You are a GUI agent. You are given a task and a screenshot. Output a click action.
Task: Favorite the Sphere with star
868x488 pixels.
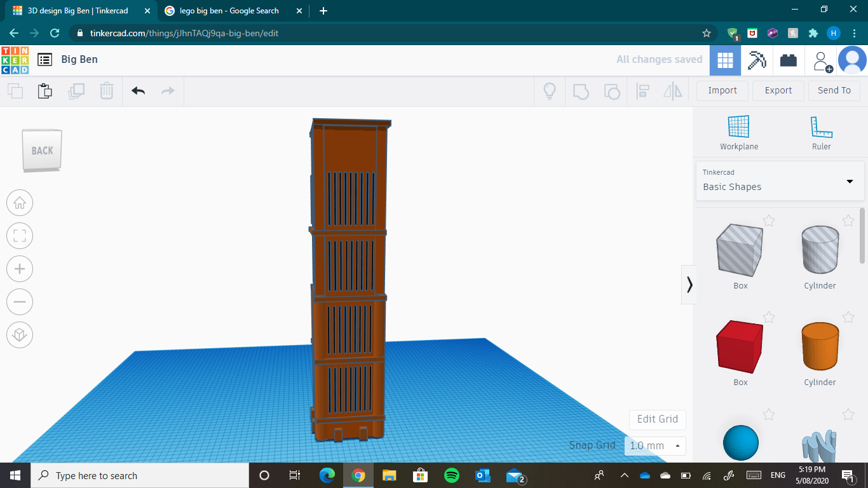(769, 415)
